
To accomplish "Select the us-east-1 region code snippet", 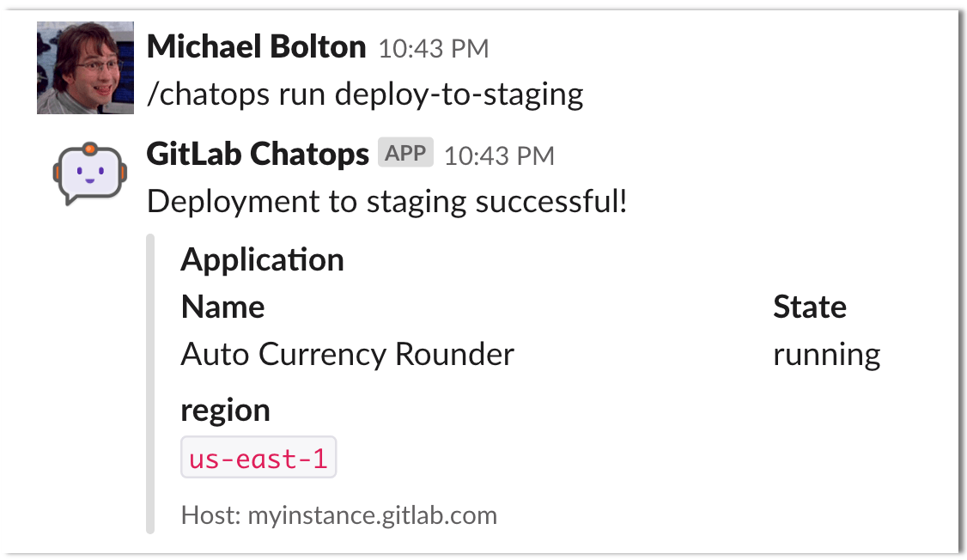I will [257, 456].
